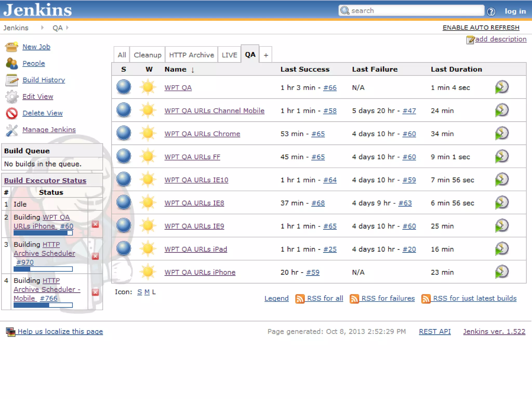Cancel the WPT QA URLs iPhone #60 build
Screen dimensions: 532x399
[x=95, y=224]
